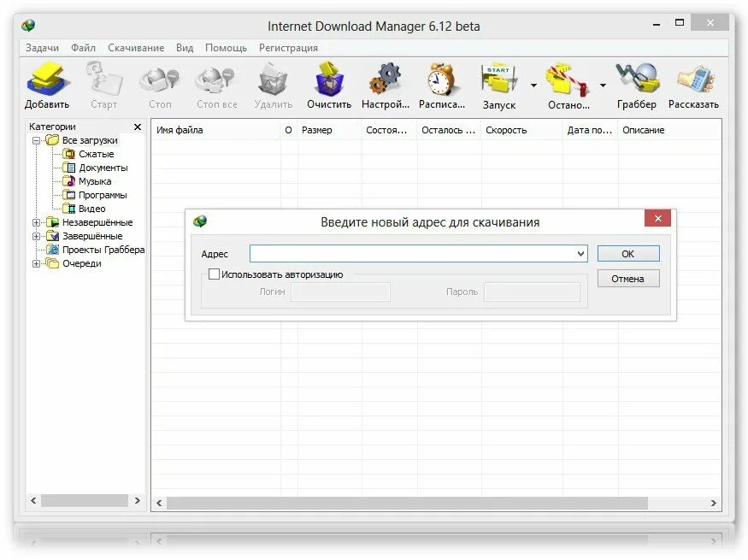The height and width of the screenshot is (560, 748).
Task: Click the Очистить toolbar icon
Action: coord(329,78)
